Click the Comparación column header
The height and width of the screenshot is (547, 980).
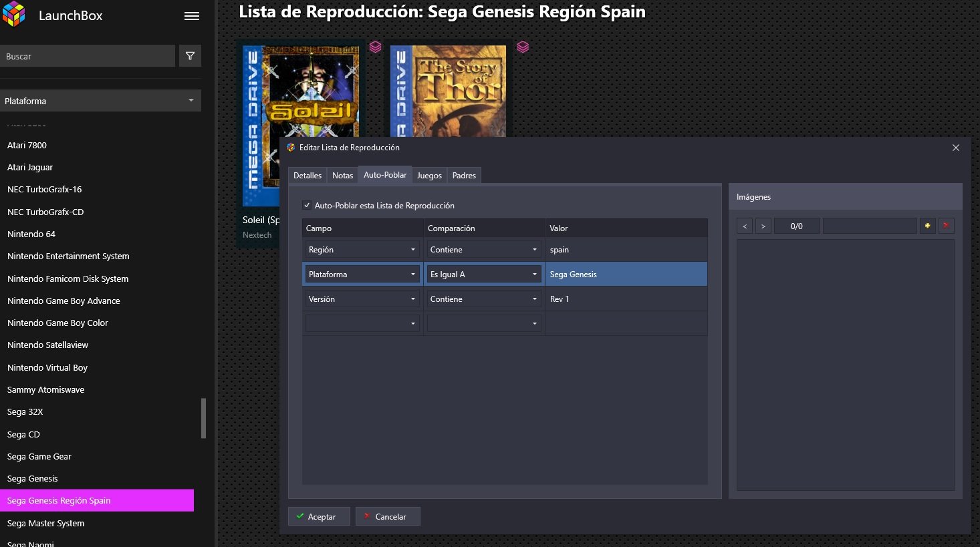(484, 228)
